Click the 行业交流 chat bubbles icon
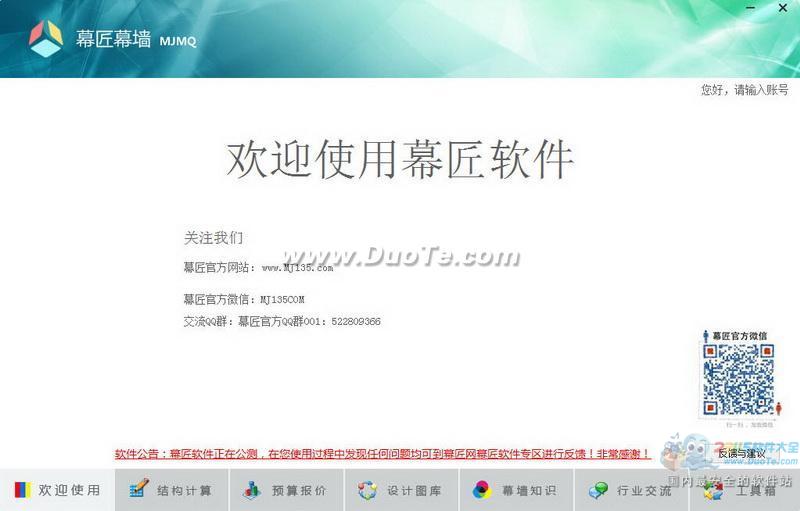800x511 pixels. tap(598, 491)
